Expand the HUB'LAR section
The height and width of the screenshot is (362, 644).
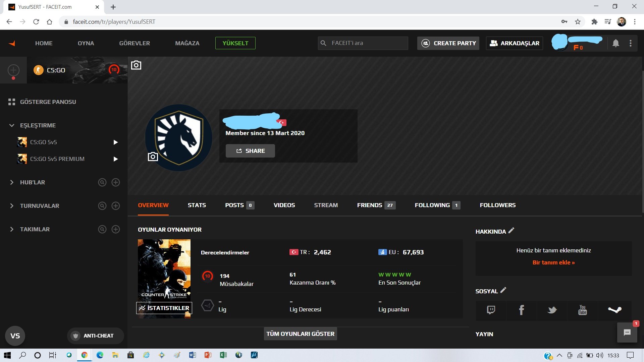(x=12, y=182)
